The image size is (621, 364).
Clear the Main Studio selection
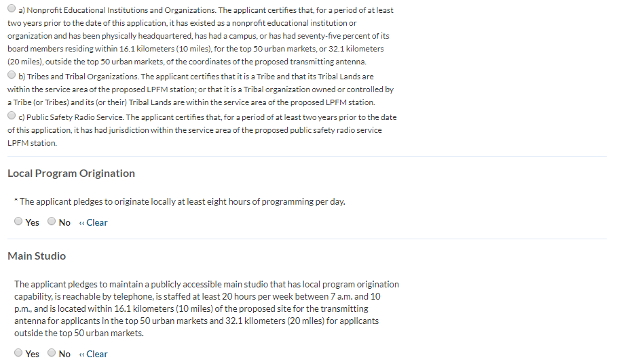click(94, 354)
